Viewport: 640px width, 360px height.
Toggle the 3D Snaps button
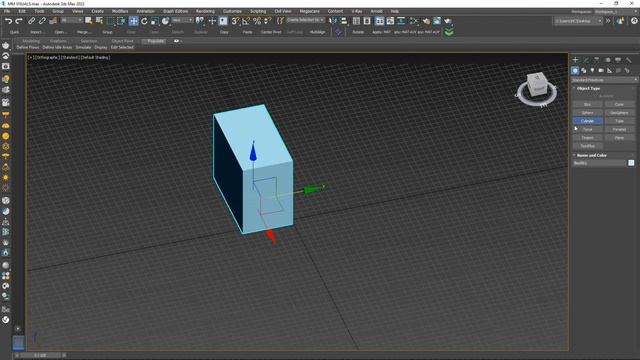click(x=236, y=21)
